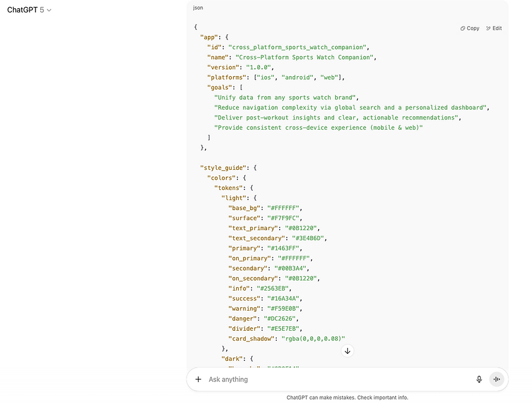Viewport: 532px width, 403px height.
Task: Edit the JSON code block
Action: [494, 28]
